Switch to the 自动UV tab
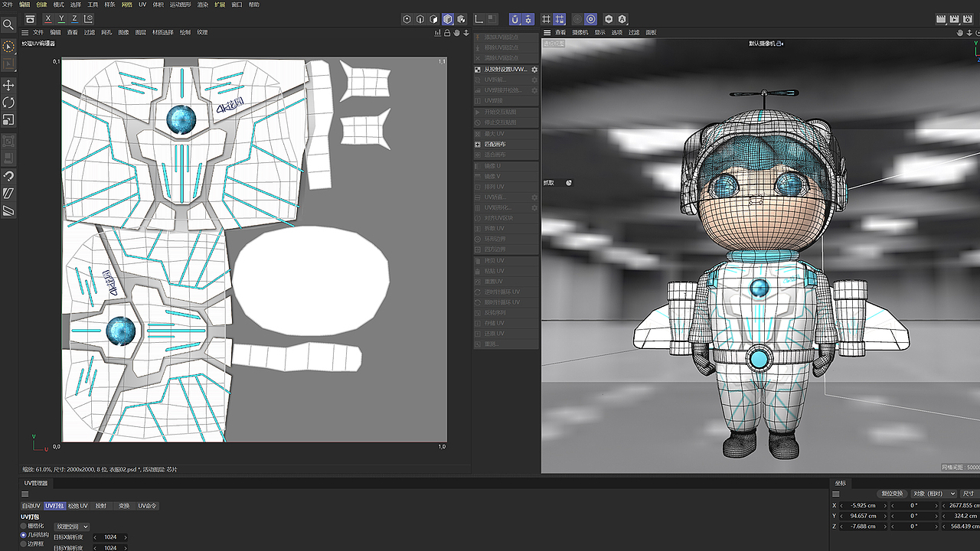The width and height of the screenshot is (980, 551). tap(31, 506)
